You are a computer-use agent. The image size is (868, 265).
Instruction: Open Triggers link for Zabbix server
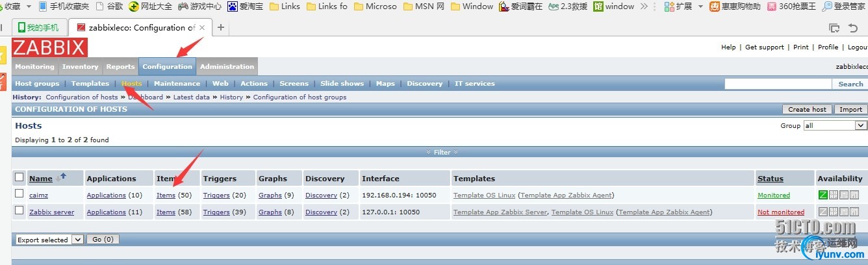point(216,212)
